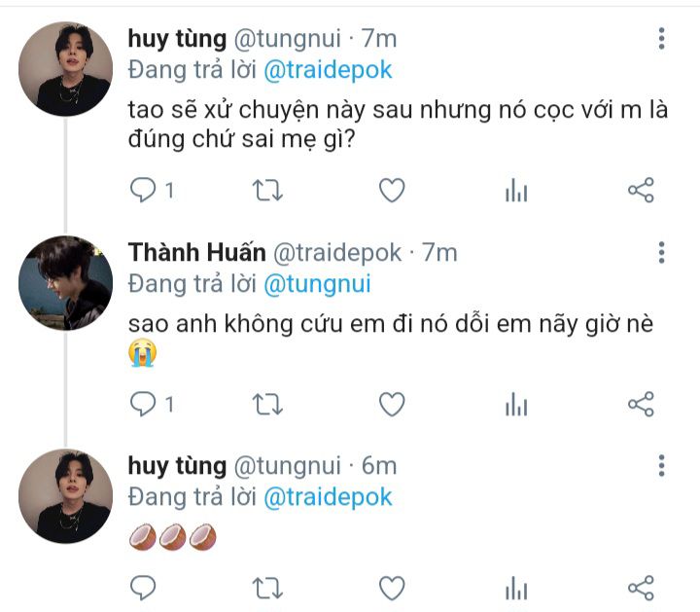Image resolution: width=700 pixels, height=612 pixels.
Task: Reply to the coconut emoji tweet
Action: tap(143, 588)
